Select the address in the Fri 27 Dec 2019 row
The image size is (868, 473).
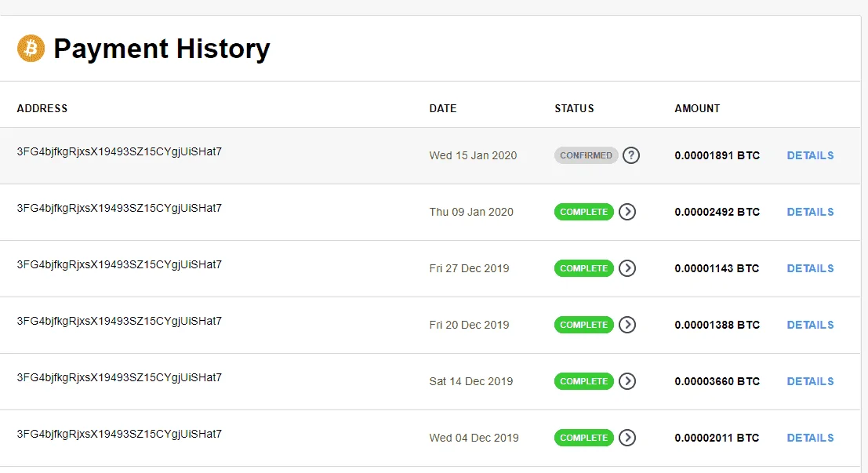click(x=119, y=265)
